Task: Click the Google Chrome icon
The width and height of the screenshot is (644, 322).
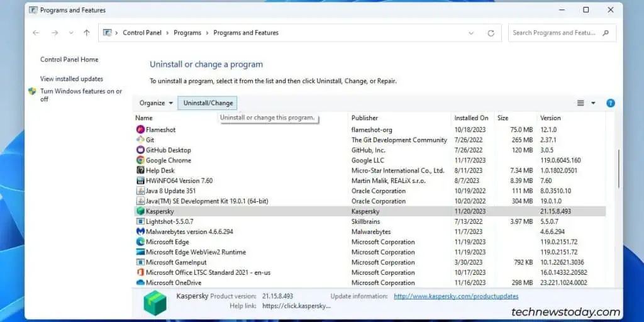Action: [140, 160]
